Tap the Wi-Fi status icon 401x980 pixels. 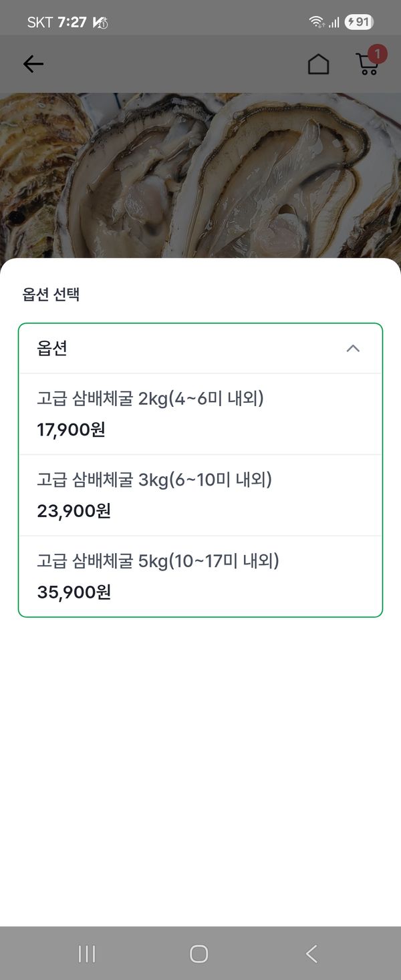tap(316, 22)
